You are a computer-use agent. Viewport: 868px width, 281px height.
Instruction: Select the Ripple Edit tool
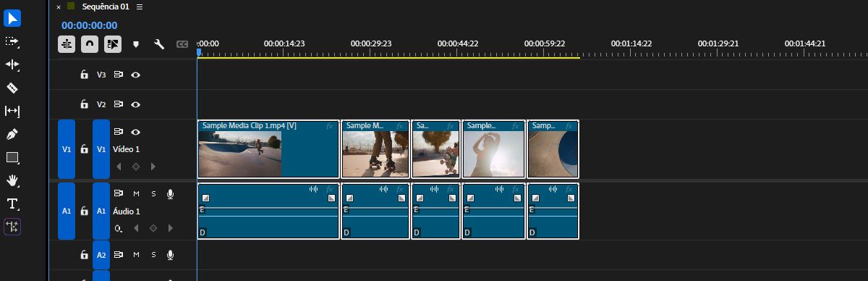click(x=12, y=64)
